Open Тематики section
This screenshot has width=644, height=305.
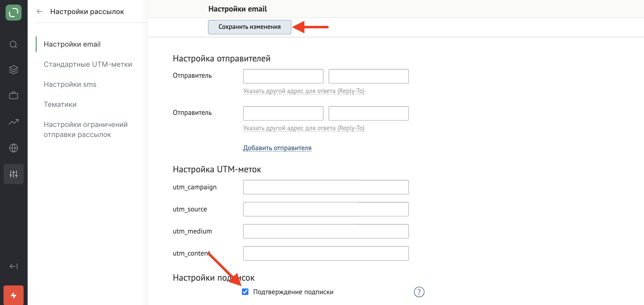pos(60,104)
